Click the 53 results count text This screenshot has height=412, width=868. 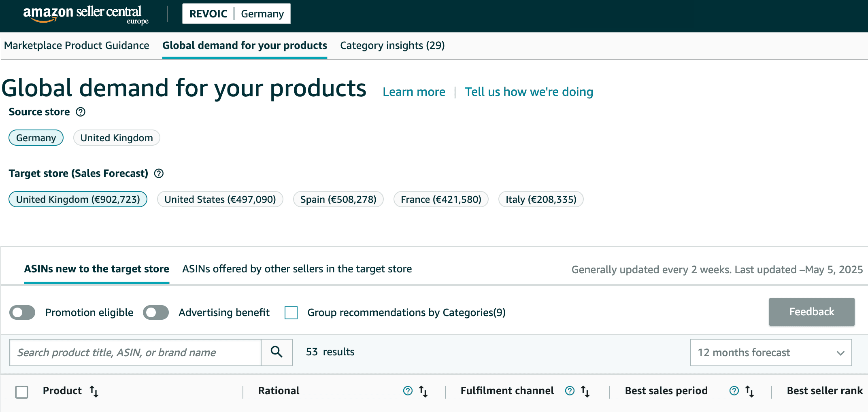click(330, 352)
